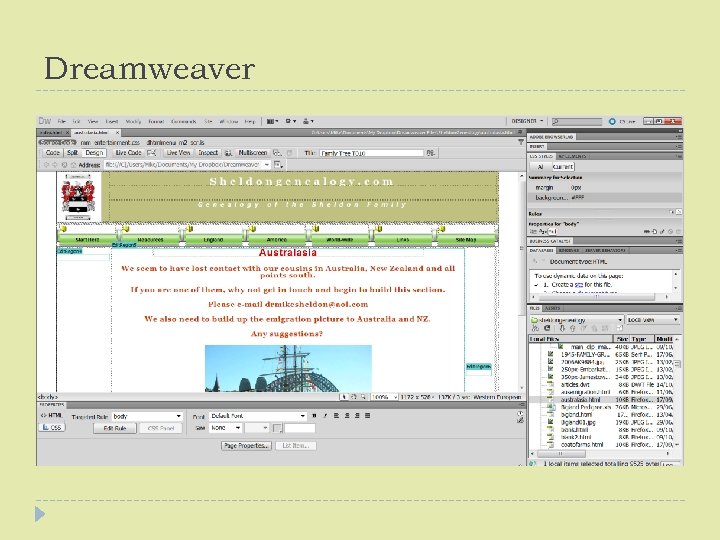Open the Extend Dreamweaver gear dropdown
The image size is (720, 540).
[x=291, y=121]
